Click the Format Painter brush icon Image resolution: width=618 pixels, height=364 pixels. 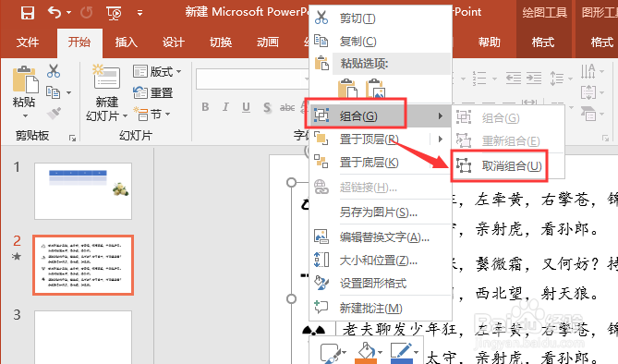[54, 114]
